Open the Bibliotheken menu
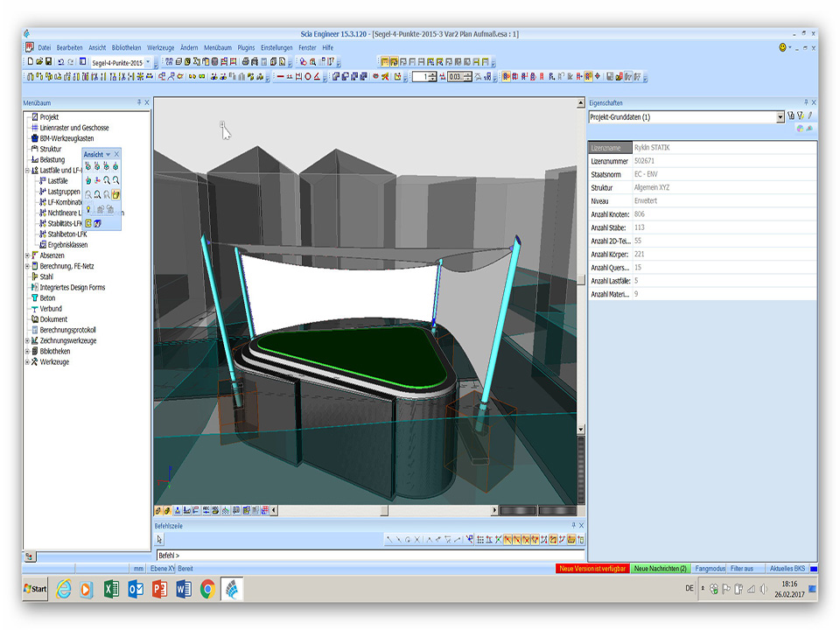The width and height of the screenshot is (840, 630). pyautogui.click(x=126, y=47)
